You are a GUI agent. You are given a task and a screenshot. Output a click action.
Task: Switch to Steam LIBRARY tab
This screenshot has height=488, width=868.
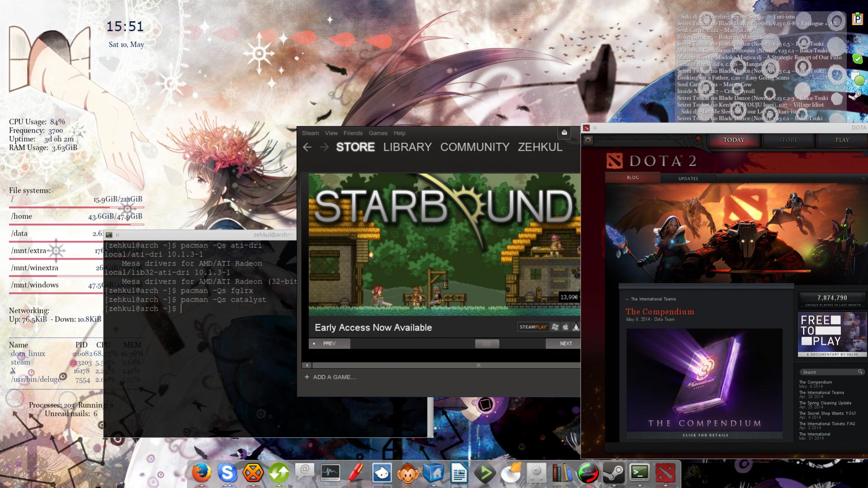pos(407,147)
